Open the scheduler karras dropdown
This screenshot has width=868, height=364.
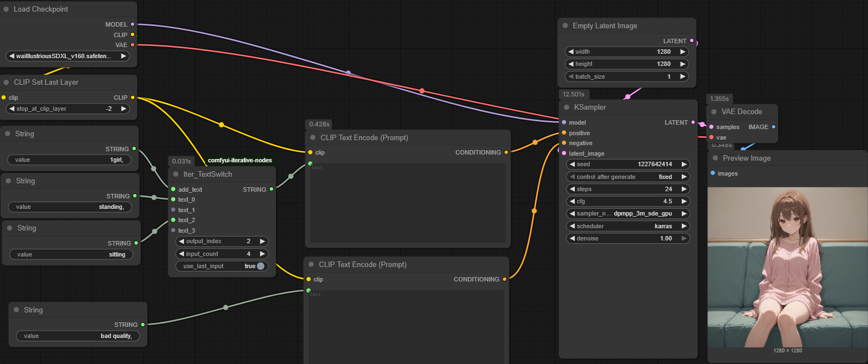coord(627,226)
